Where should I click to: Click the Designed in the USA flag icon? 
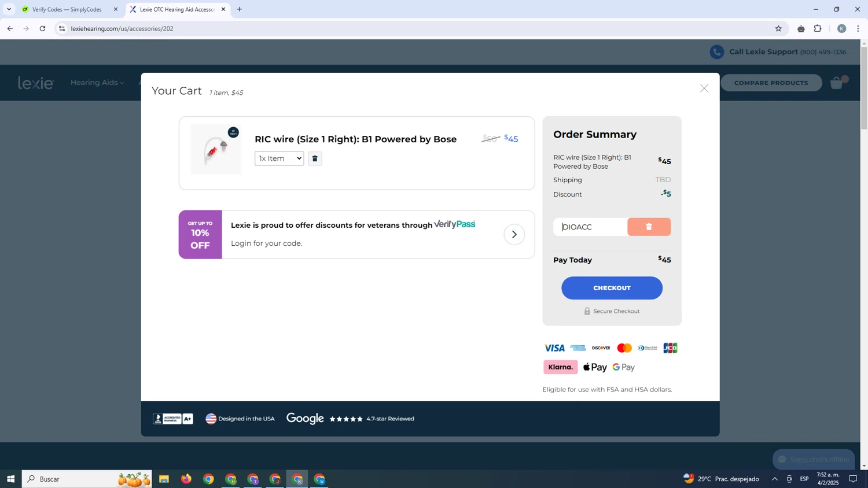tap(211, 419)
